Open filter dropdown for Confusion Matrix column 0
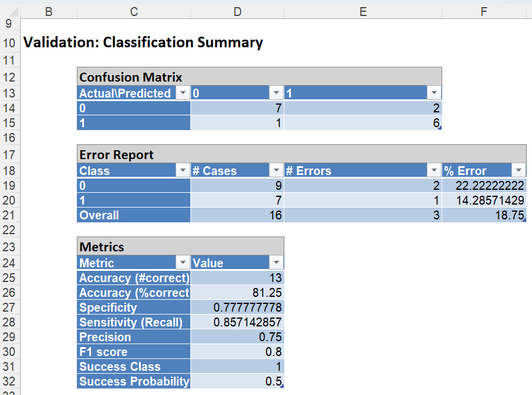532x395 pixels. (x=276, y=93)
